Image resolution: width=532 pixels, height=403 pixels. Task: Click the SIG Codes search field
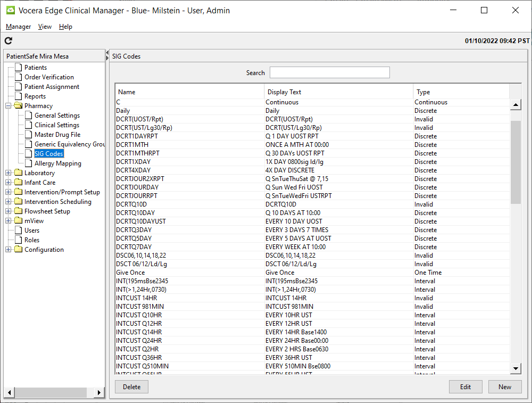[x=329, y=73]
